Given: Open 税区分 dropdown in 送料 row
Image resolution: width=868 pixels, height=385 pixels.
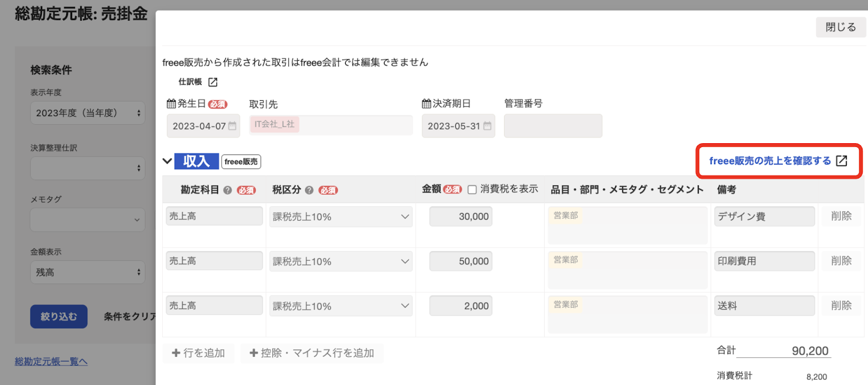Looking at the screenshot, I should tap(341, 306).
